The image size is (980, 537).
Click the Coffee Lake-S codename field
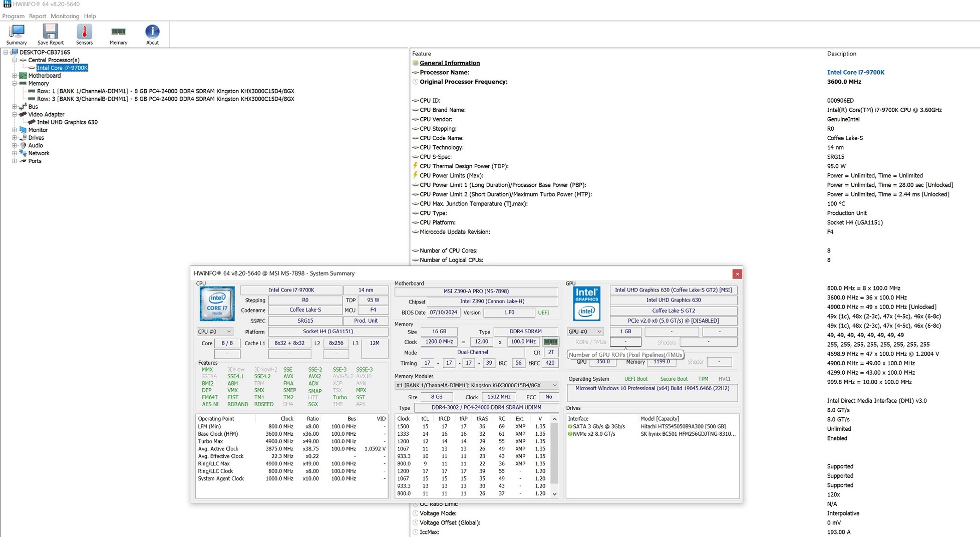click(305, 310)
